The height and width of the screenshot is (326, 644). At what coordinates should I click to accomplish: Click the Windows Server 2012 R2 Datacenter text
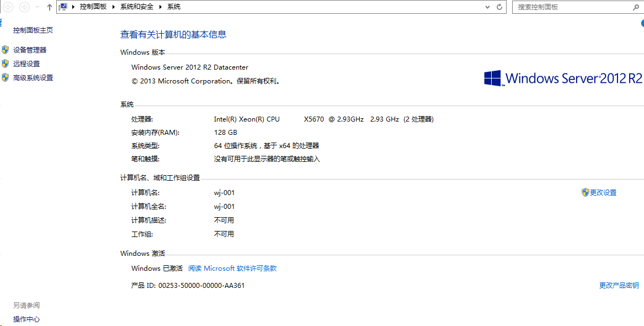click(190, 67)
